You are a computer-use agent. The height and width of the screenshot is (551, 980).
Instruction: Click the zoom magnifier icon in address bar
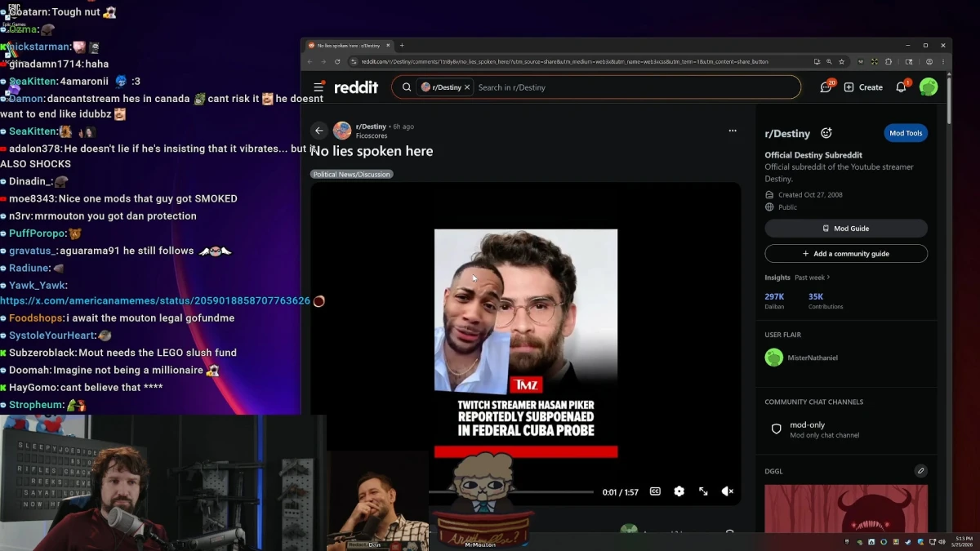(829, 61)
